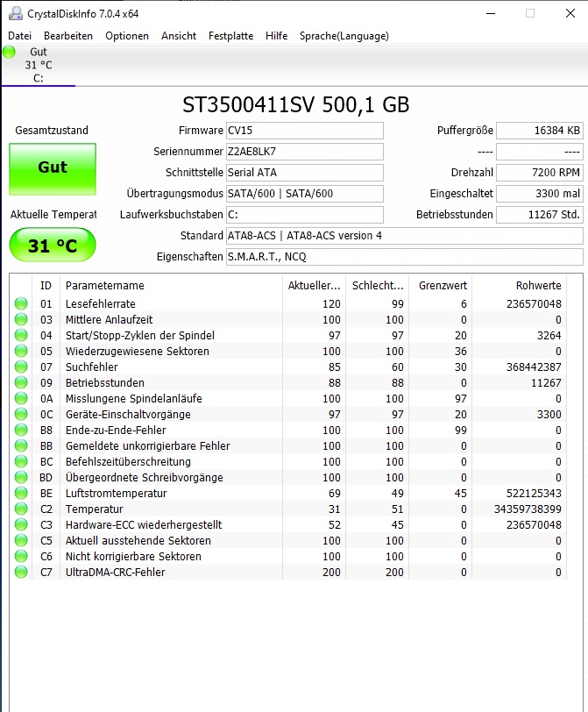Click the status orb for Ende-zu-Ende-Fehler
The image size is (588, 712).
(21, 430)
